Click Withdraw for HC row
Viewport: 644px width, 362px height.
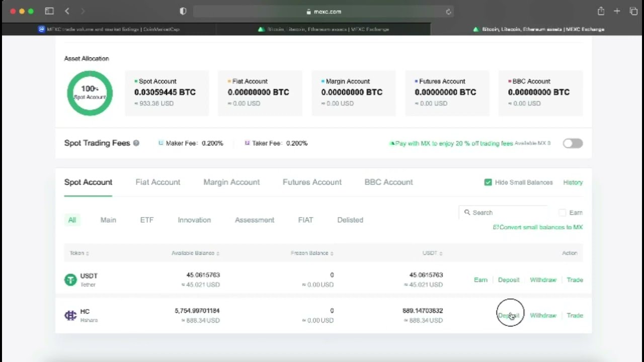(x=543, y=316)
